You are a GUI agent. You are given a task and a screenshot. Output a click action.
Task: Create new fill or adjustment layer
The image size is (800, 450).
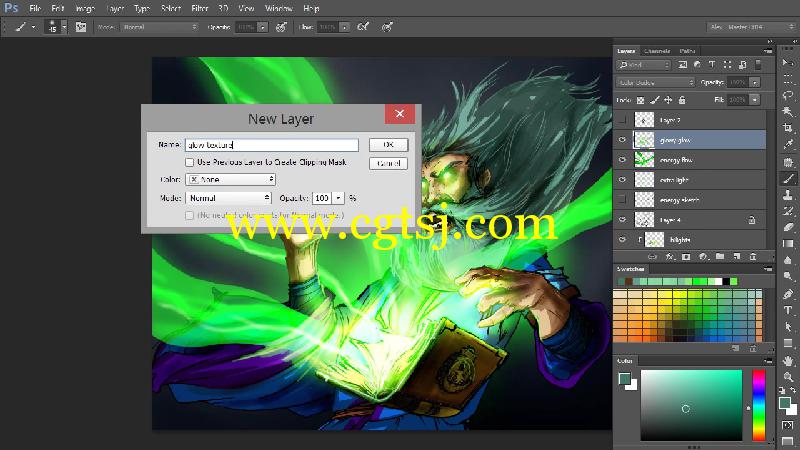coord(703,257)
